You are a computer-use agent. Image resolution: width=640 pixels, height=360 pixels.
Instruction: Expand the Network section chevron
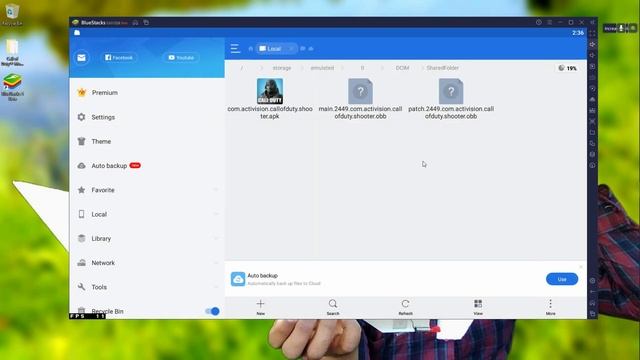(x=216, y=263)
